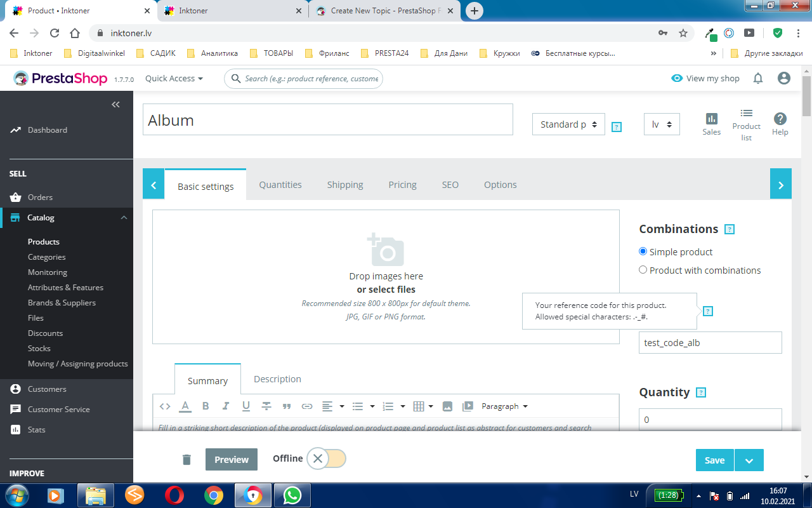Click the PrestaShop logo

tap(62, 79)
